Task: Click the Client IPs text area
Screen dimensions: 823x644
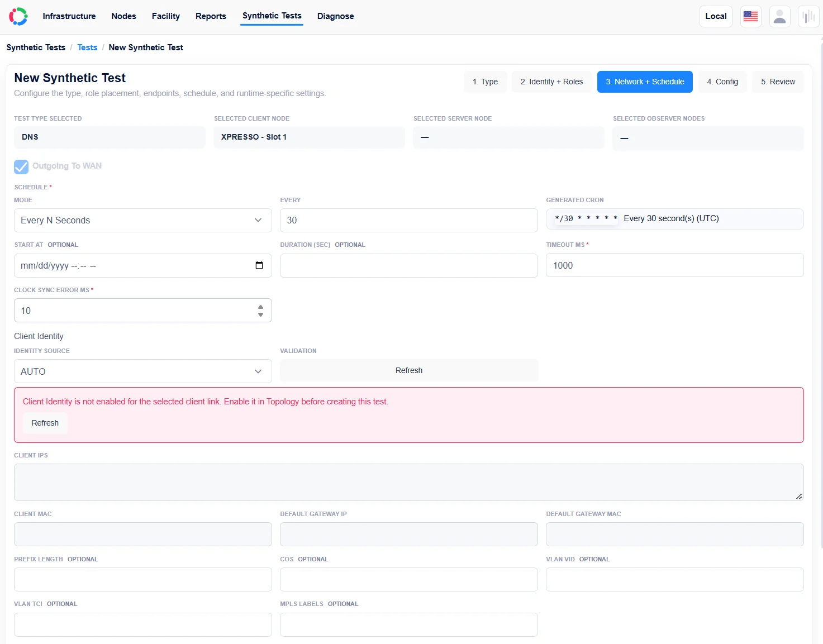Action: (x=409, y=482)
